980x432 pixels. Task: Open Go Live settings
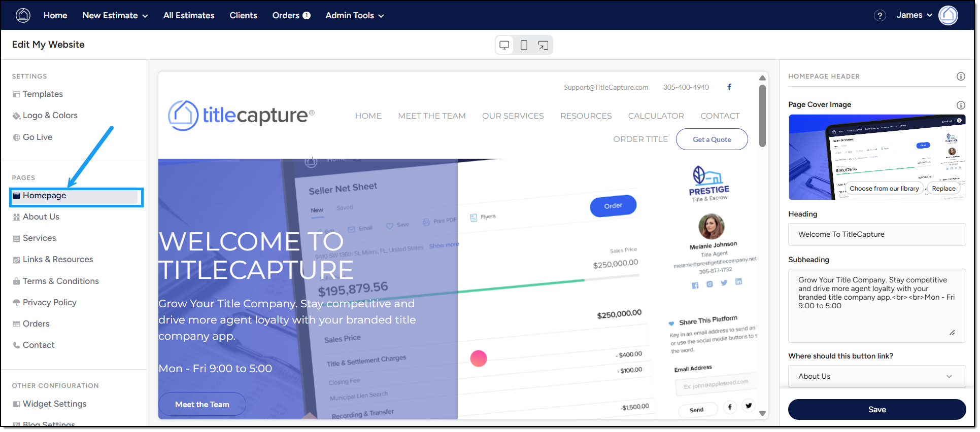[37, 137]
